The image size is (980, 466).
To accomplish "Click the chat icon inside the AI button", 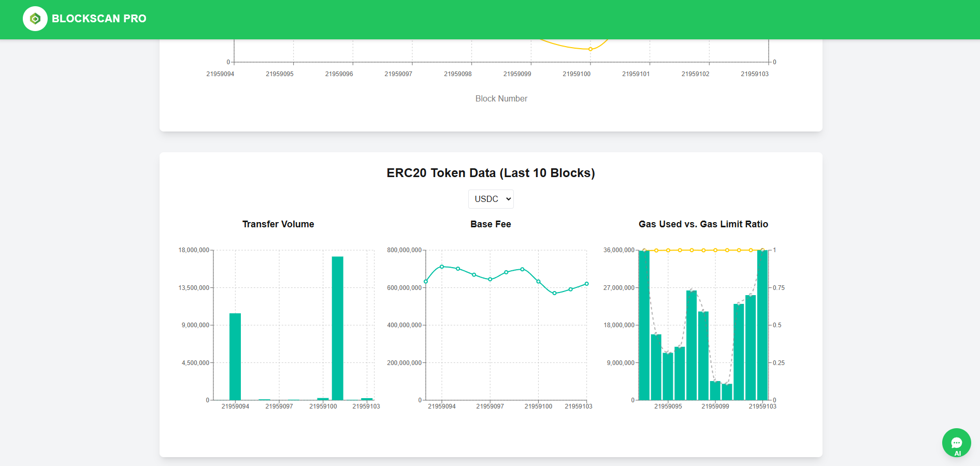I will (x=957, y=440).
